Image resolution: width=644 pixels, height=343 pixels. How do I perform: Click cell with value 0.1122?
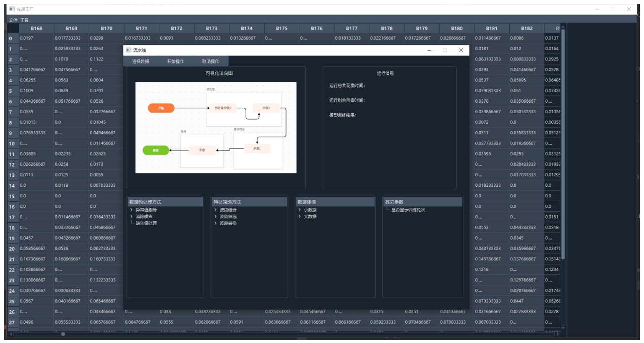[x=106, y=59]
